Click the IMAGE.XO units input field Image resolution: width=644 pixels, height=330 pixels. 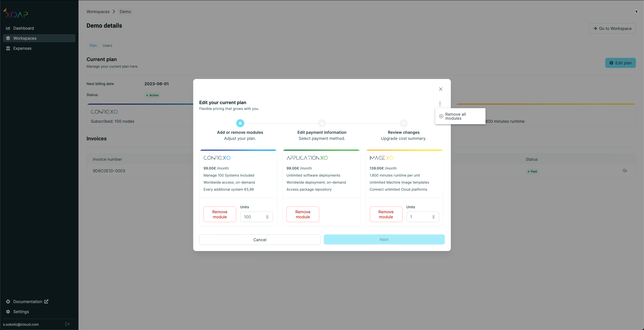[423, 217]
